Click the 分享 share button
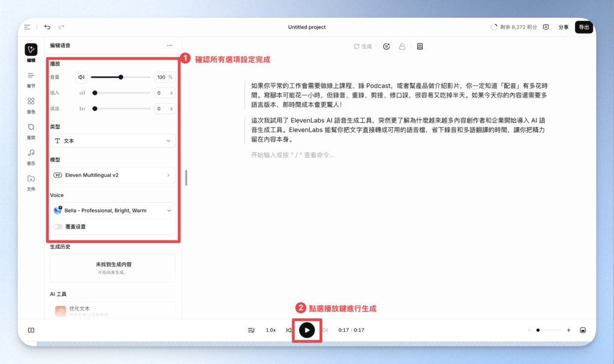Screen dimensions: 614x364 point(564,27)
